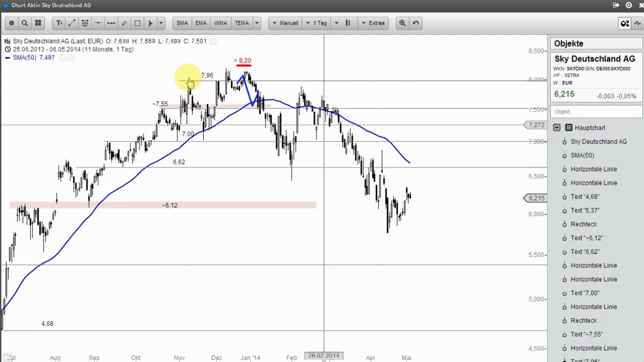Click the red "> 8,20" chart annotation
The image size is (644, 362).
click(x=243, y=61)
